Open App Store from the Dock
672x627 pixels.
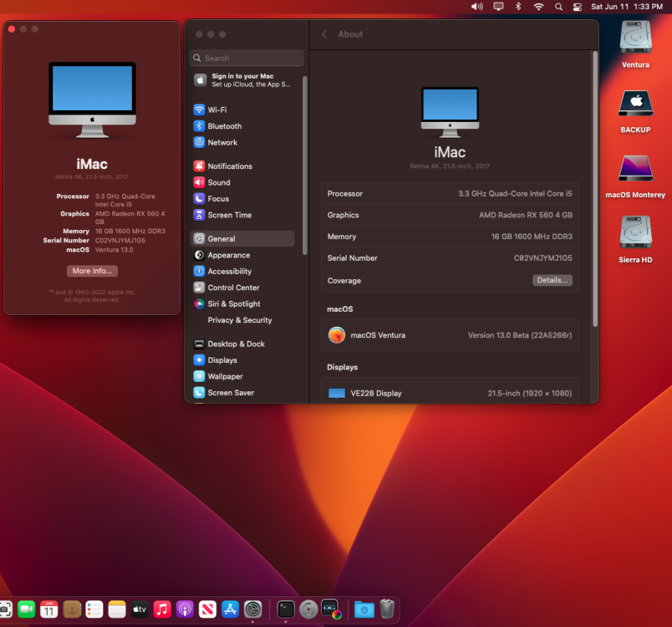230,609
